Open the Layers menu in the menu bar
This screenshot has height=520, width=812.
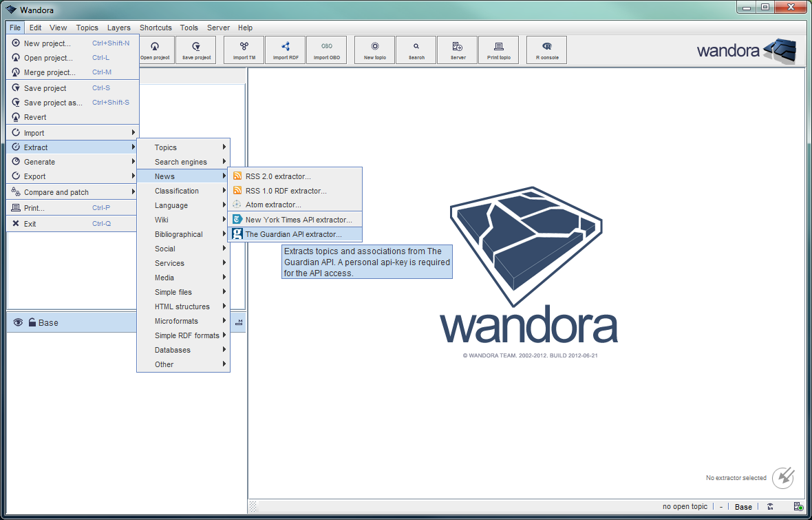[118, 28]
